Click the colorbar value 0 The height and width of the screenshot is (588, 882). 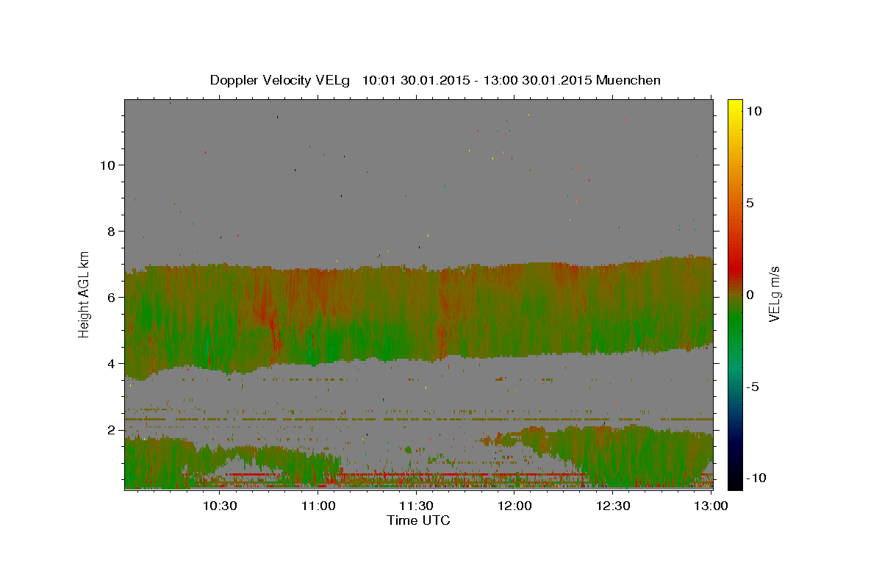pyautogui.click(x=750, y=294)
